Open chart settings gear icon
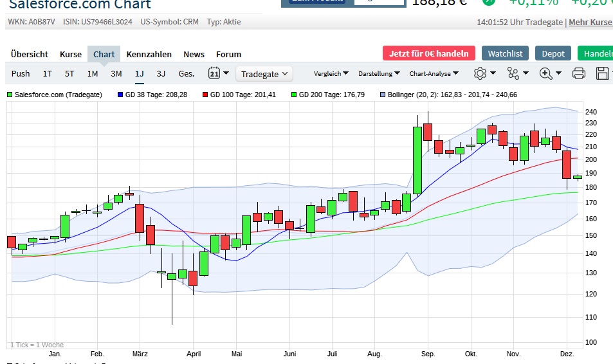613x364 pixels. [x=480, y=73]
